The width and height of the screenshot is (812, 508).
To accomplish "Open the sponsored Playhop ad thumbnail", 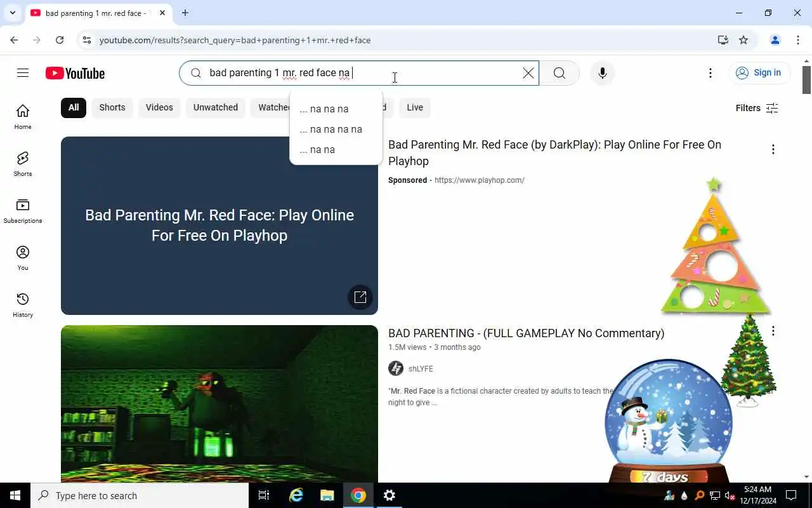I will (219, 225).
